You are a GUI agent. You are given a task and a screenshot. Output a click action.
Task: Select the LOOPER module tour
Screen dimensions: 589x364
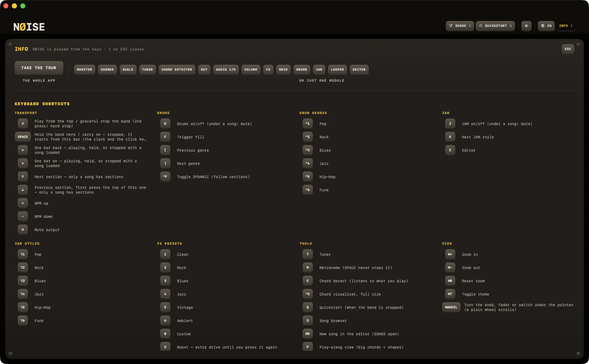(338, 70)
